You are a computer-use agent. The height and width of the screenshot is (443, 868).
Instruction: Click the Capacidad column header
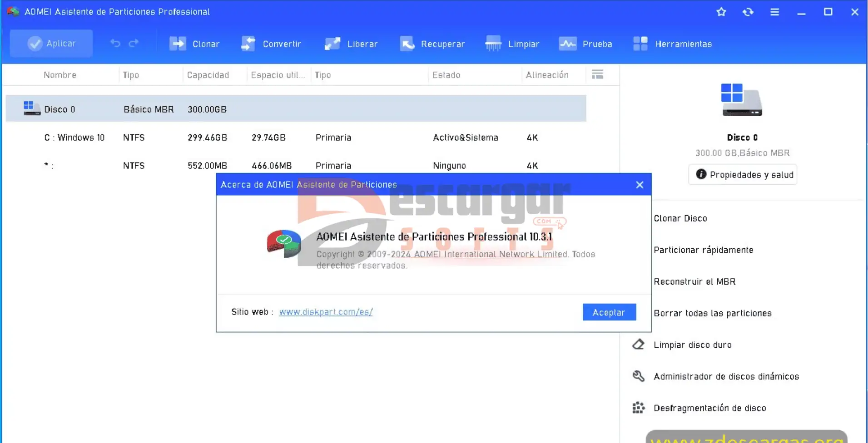[x=208, y=75]
